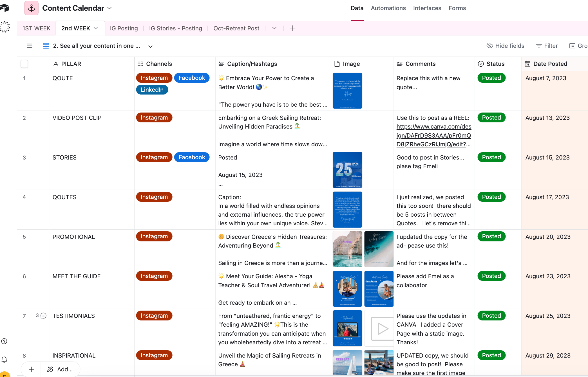Switch to the Interfaces tab
588x377 pixels.
pos(427,8)
